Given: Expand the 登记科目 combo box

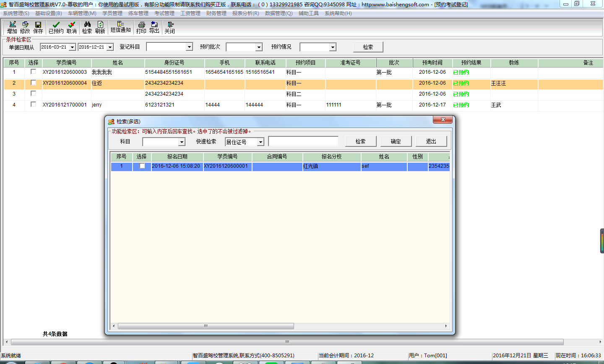Looking at the screenshot, I should click(189, 47).
